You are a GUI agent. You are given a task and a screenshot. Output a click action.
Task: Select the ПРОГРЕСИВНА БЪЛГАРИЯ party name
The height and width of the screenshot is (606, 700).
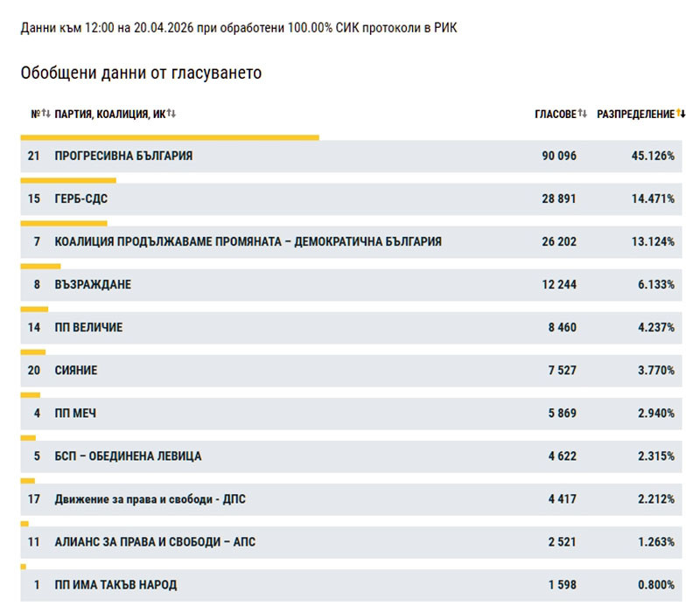tap(123, 156)
